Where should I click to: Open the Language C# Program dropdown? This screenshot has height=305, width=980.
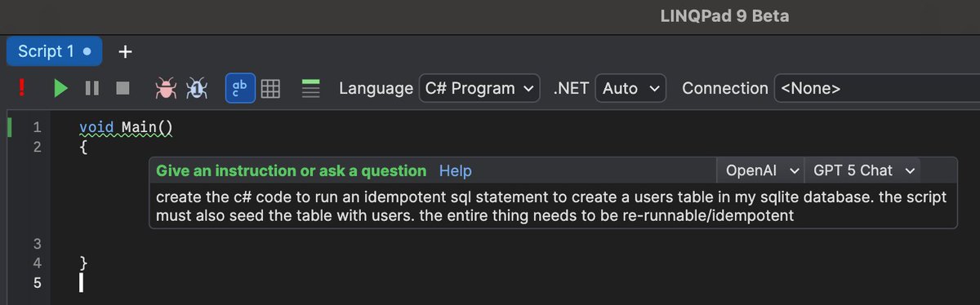click(479, 88)
